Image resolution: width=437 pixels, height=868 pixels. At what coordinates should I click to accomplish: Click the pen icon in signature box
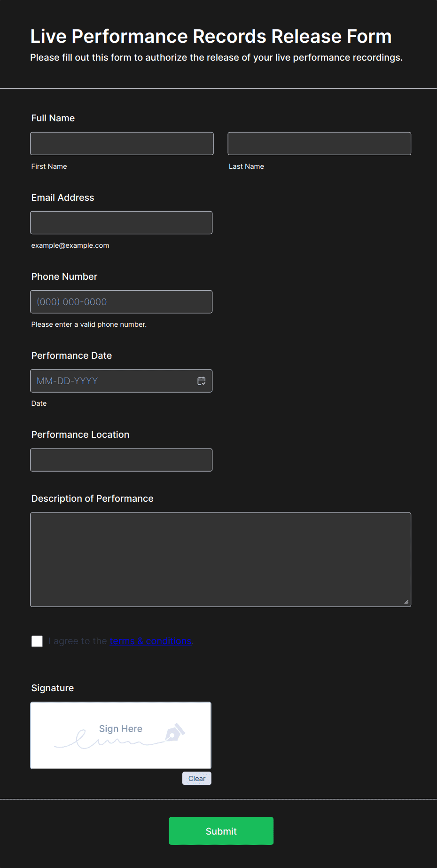coord(175,733)
